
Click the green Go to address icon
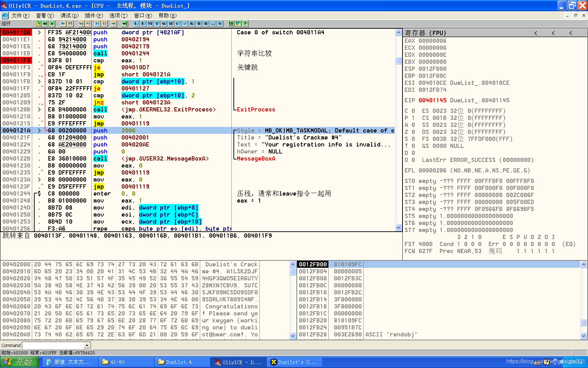[x=125, y=23]
